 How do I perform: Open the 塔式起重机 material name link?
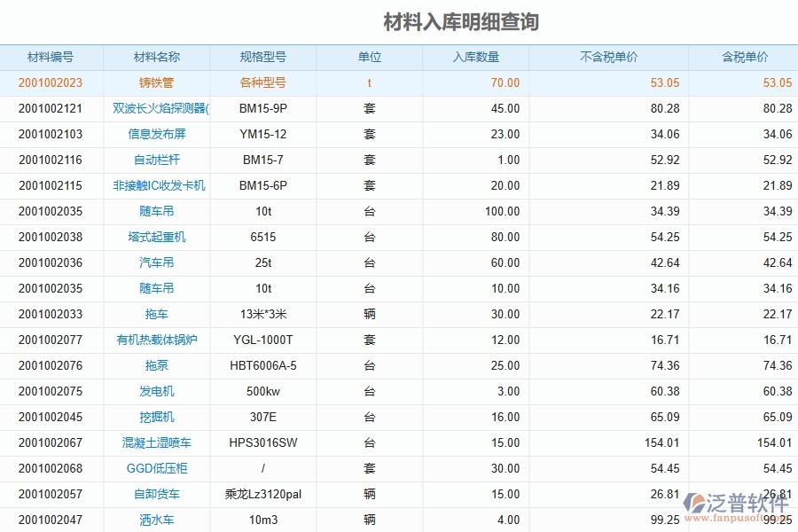point(155,237)
